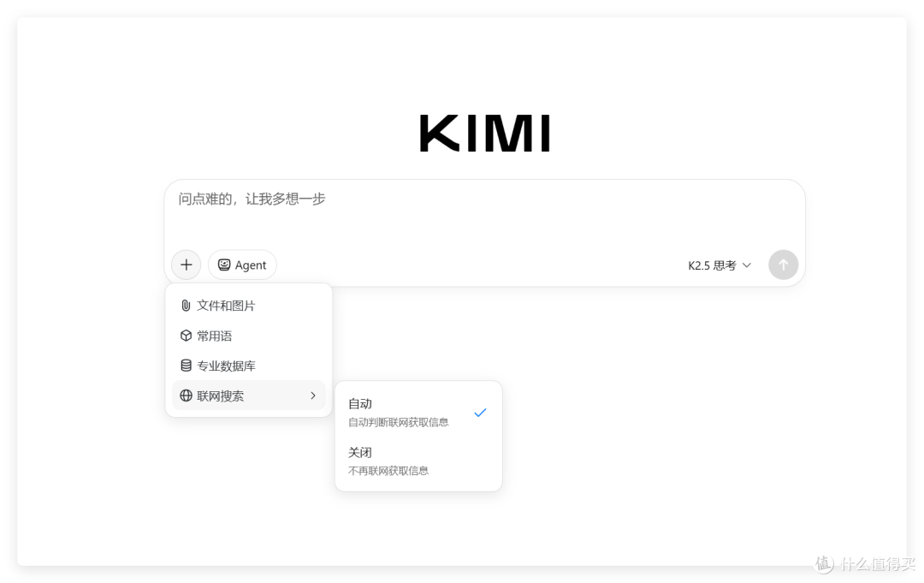Select 文件和图片 menu entry
Screen dimensions: 924x583
pos(248,306)
